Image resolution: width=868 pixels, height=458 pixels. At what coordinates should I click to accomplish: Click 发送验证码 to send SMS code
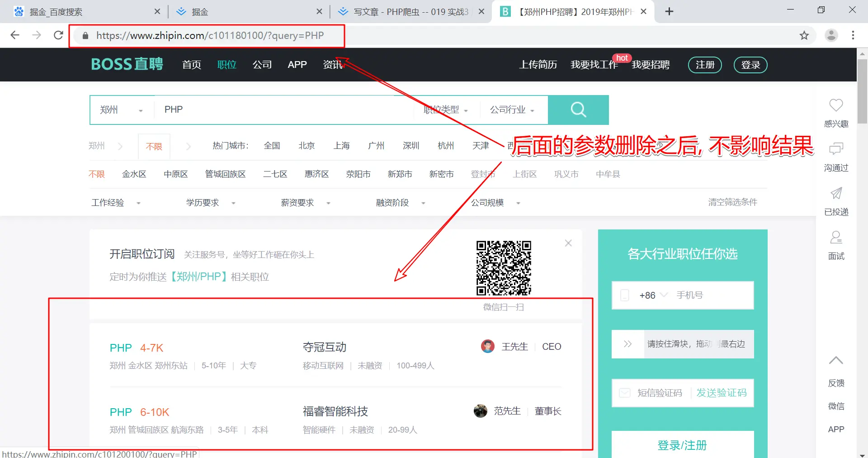[722, 393]
